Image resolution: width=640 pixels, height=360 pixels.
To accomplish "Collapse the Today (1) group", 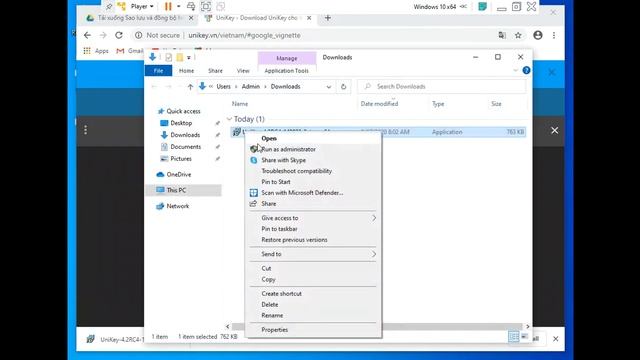I will [x=229, y=119].
